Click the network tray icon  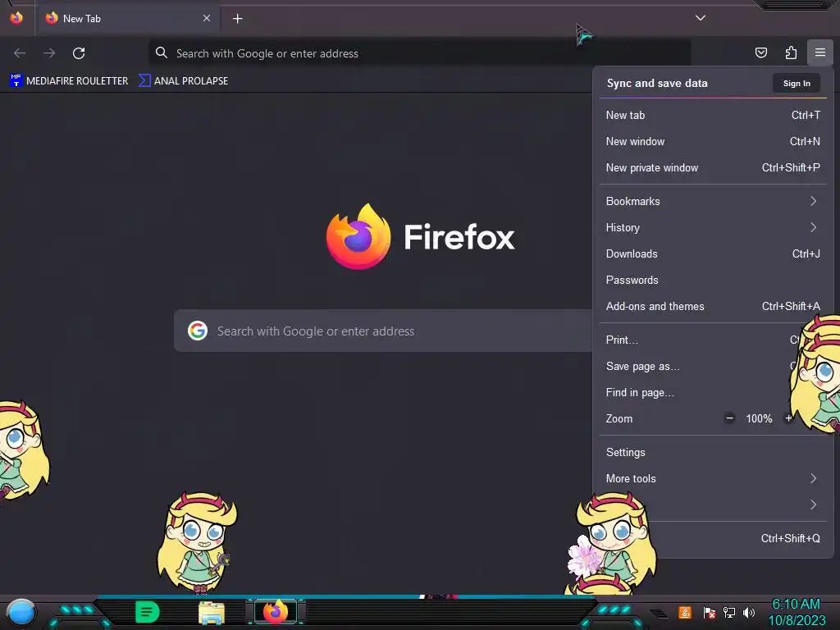[729, 612]
